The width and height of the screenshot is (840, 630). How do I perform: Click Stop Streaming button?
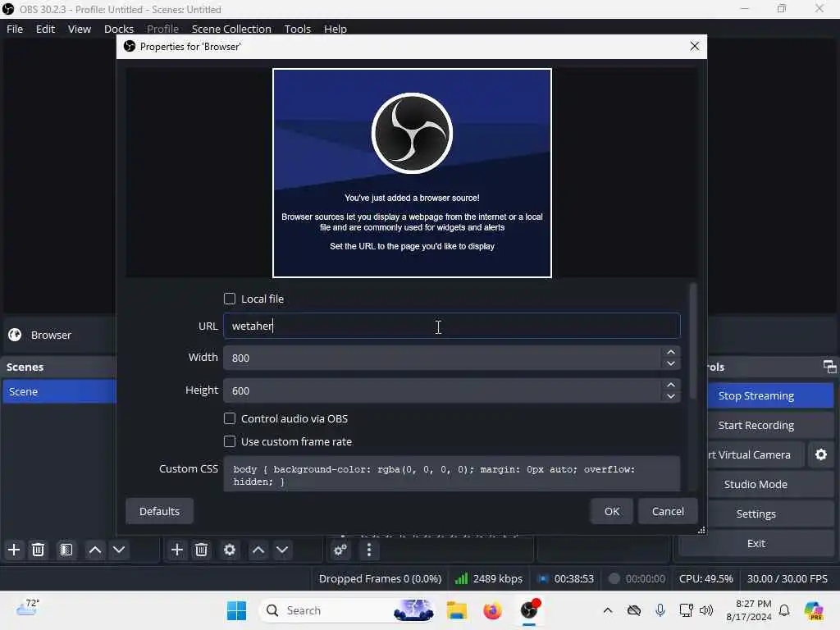coord(770,395)
